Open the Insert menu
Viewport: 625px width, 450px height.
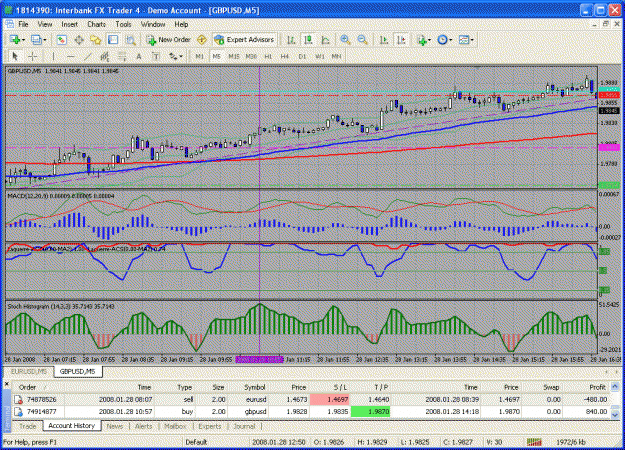click(69, 24)
